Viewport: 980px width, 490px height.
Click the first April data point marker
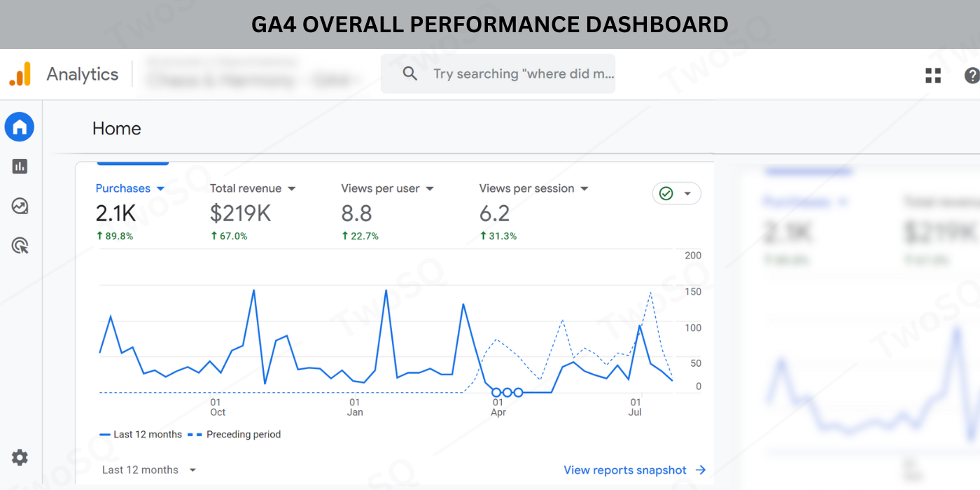[496, 393]
